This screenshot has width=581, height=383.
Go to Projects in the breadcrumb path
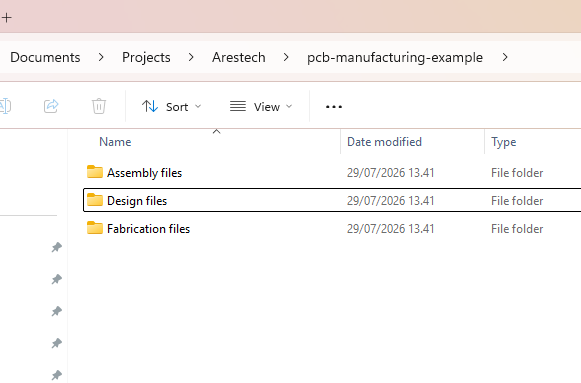click(x=146, y=57)
